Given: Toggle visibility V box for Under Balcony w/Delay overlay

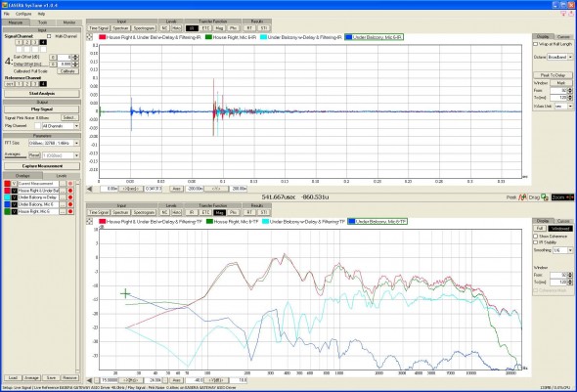Looking at the screenshot, I should coord(14,197).
